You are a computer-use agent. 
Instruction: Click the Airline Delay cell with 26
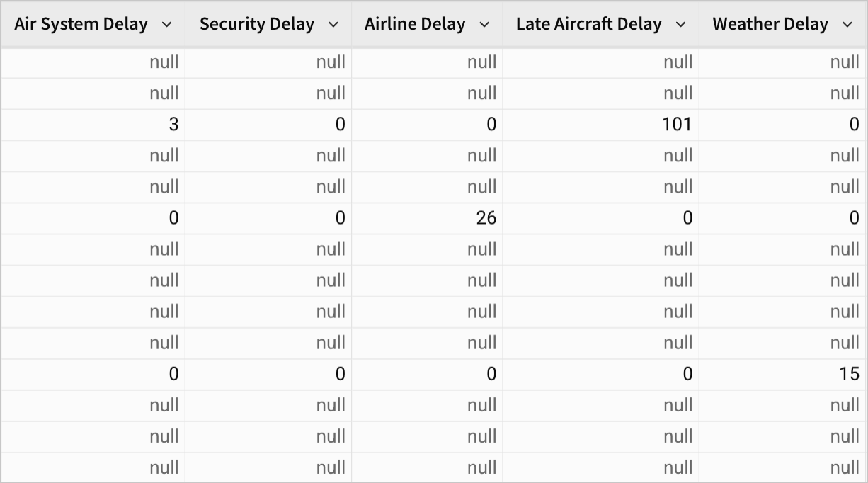coord(486,218)
